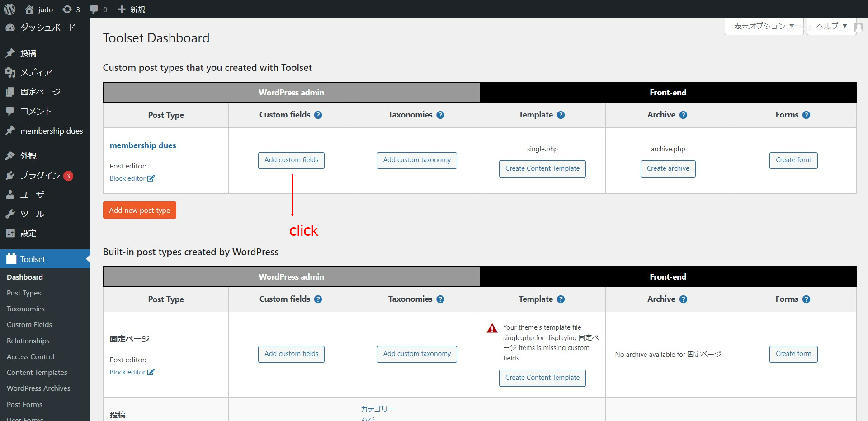This screenshot has height=421, width=868.
Task: Click help icon beside Custom fields, top table
Action: (x=318, y=115)
